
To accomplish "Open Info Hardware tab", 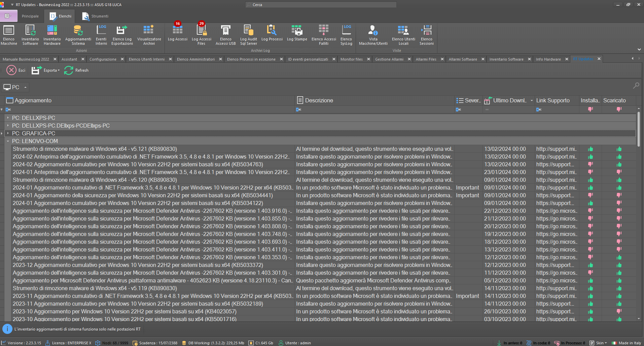I will tap(548, 59).
